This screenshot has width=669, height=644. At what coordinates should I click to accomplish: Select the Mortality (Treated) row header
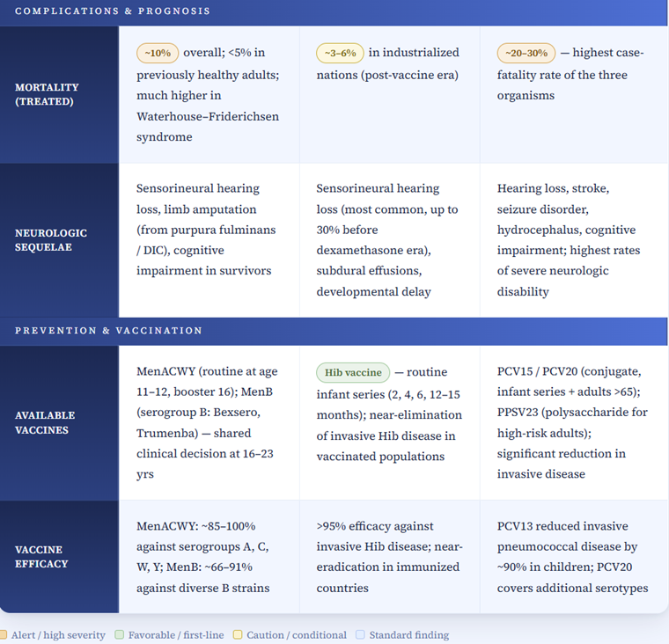coord(47,94)
